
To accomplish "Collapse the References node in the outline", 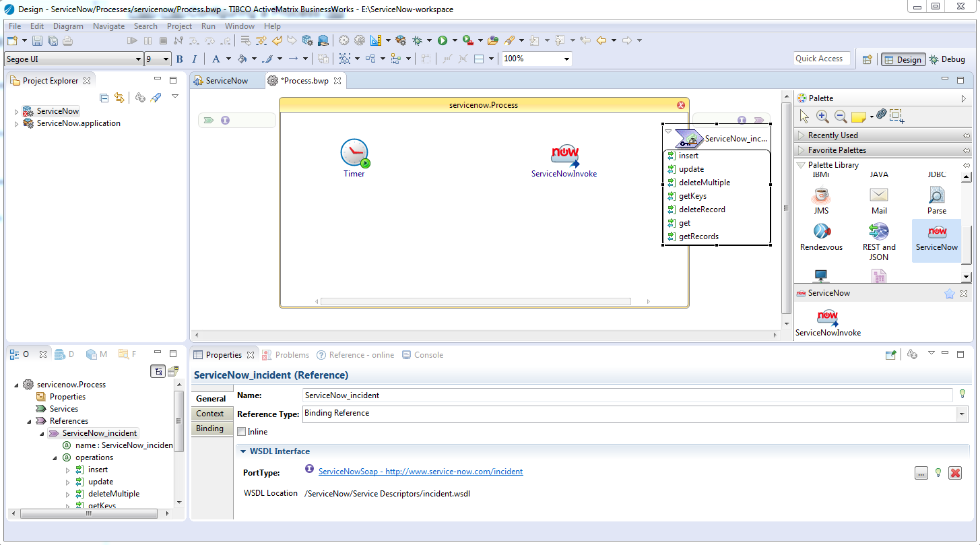I will click(29, 422).
